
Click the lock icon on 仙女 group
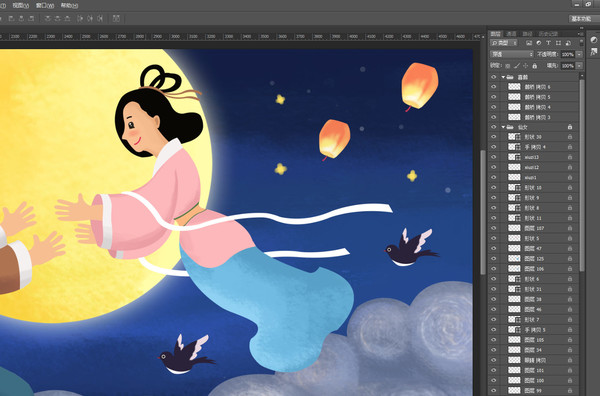tap(570, 127)
